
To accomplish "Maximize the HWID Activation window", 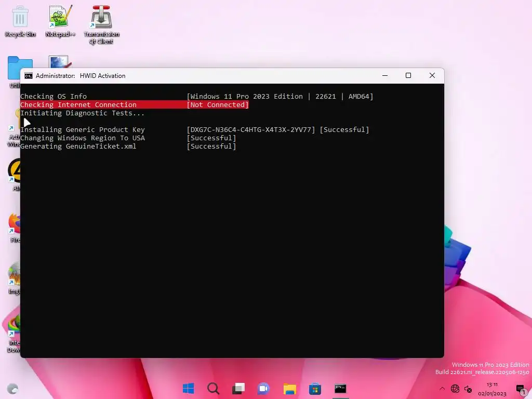I will tap(408, 76).
